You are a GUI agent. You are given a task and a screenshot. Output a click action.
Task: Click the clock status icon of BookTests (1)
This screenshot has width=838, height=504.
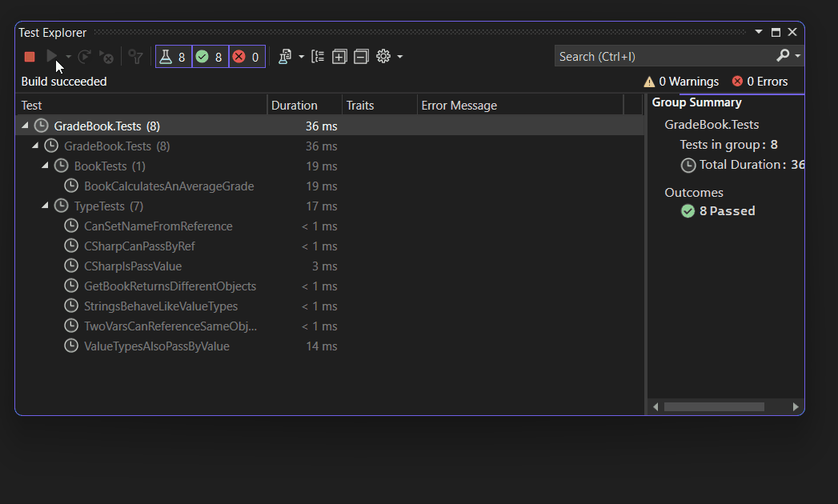(62, 165)
